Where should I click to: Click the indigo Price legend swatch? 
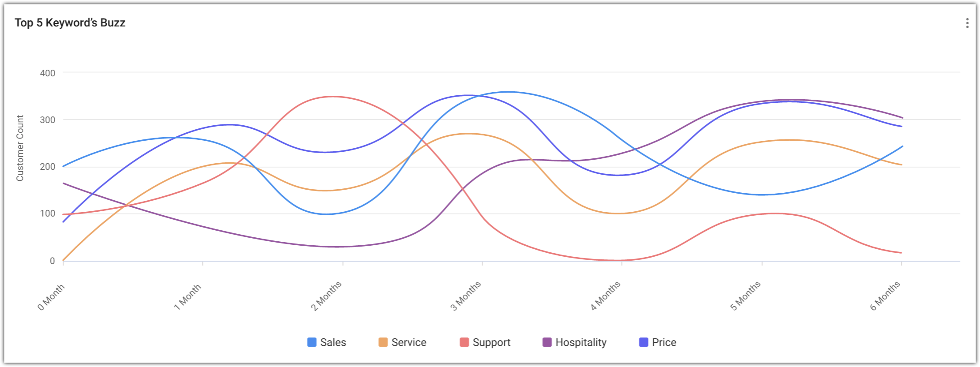pyautogui.click(x=643, y=342)
